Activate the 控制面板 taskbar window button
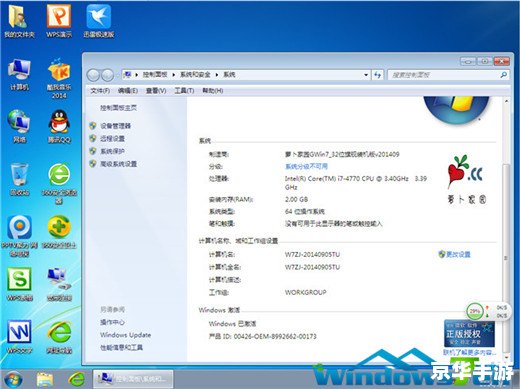The image size is (520, 389). (x=133, y=379)
